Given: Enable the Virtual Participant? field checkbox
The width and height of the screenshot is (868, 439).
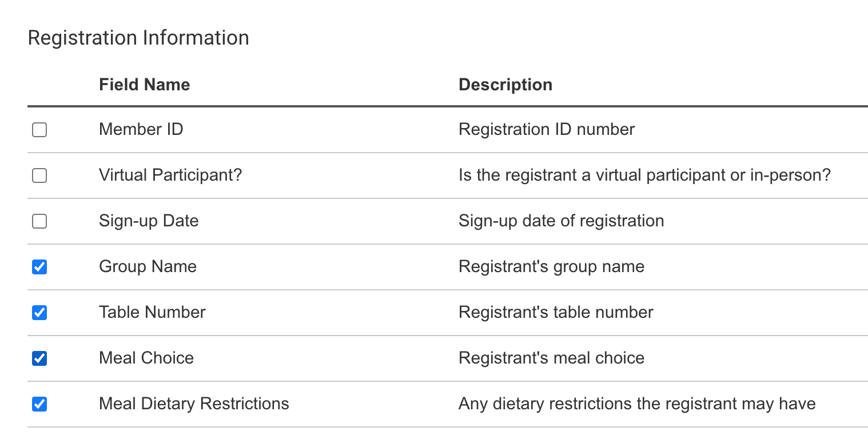Looking at the screenshot, I should 39,175.
